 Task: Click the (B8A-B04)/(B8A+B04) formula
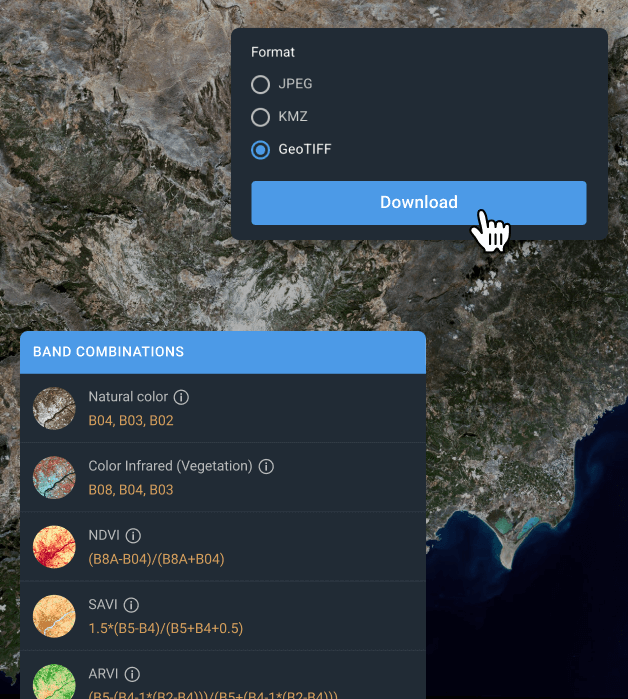[156, 559]
